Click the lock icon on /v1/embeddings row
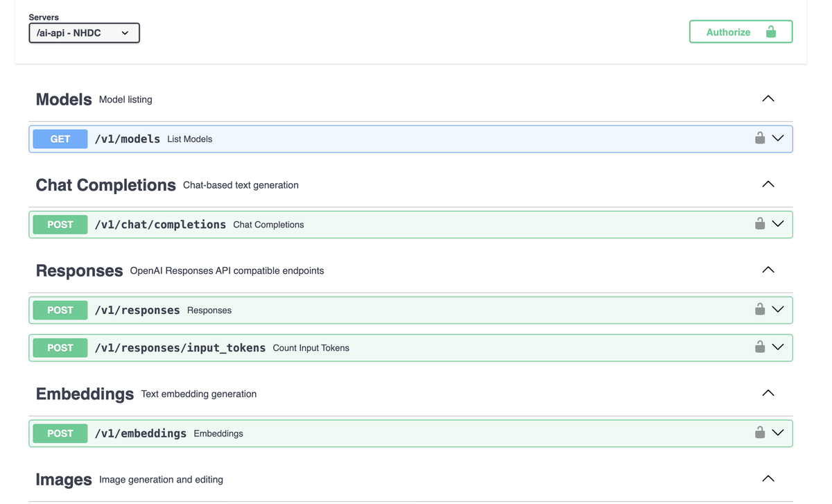The image size is (832, 504). (x=760, y=432)
